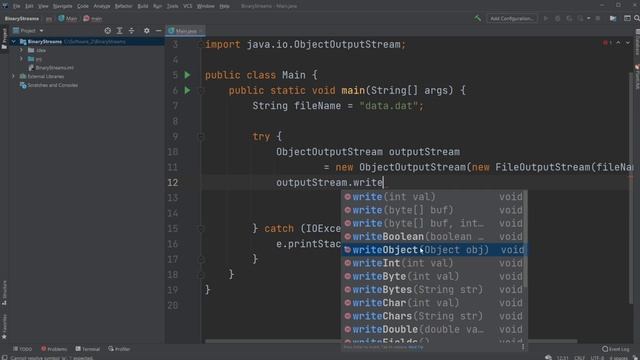Open the Terminal tool window
Image resolution: width=640 pixels, height=360 pixels.
click(88, 349)
